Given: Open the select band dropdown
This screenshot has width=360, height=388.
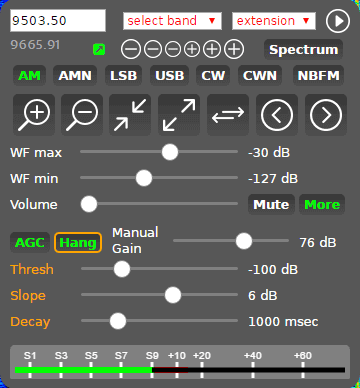Looking at the screenshot, I should (172, 21).
